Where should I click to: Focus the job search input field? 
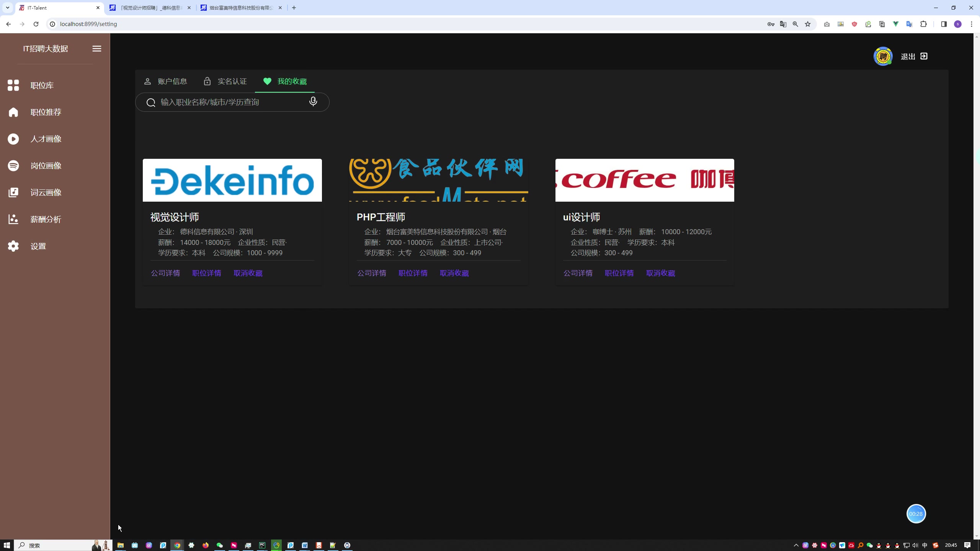tap(230, 102)
